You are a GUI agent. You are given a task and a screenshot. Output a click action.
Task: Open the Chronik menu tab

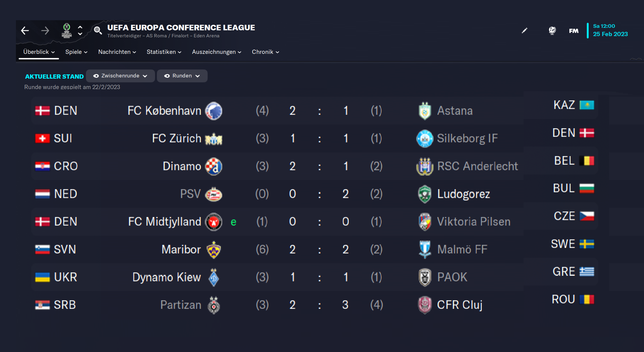[x=265, y=52]
